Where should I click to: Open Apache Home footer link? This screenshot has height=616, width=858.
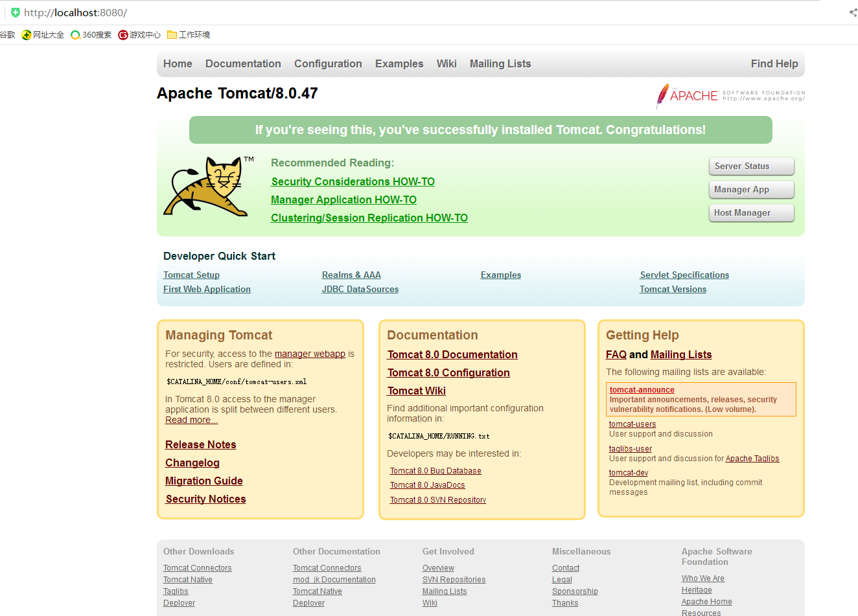pos(706,602)
